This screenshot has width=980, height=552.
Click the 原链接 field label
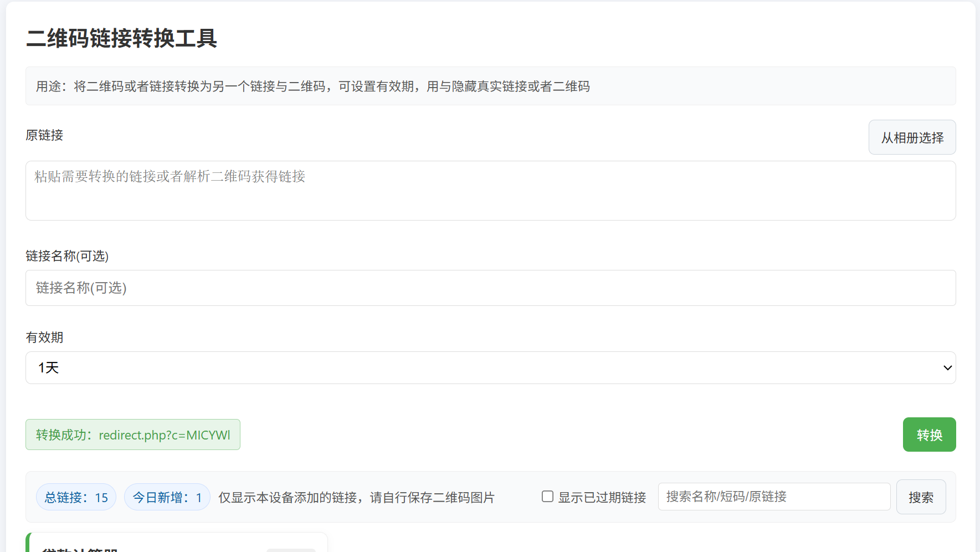pos(44,135)
